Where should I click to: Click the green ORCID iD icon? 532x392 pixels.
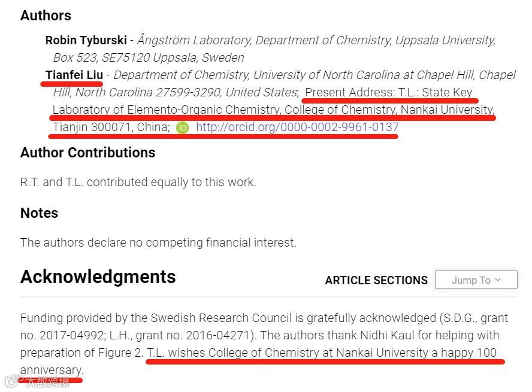(x=182, y=127)
